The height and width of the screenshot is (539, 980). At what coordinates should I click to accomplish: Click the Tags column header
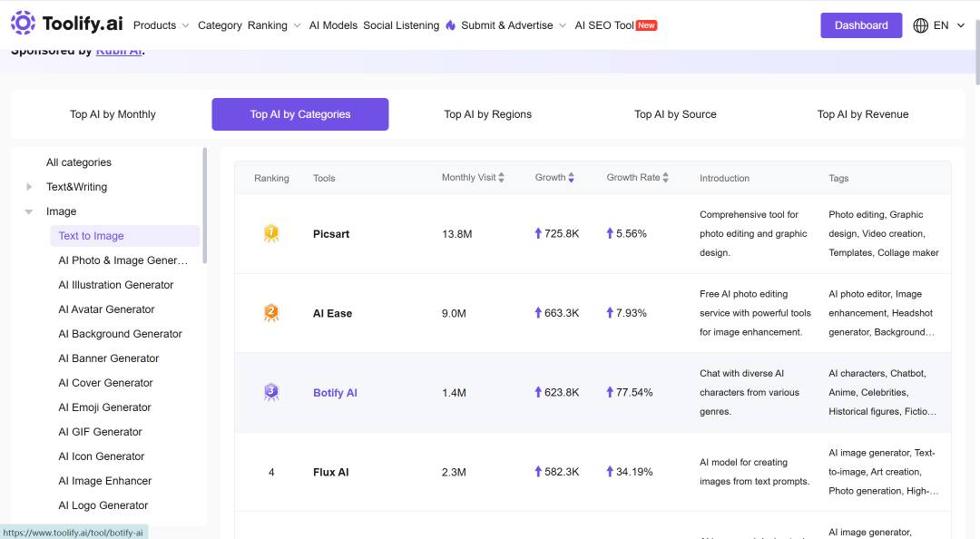point(838,178)
